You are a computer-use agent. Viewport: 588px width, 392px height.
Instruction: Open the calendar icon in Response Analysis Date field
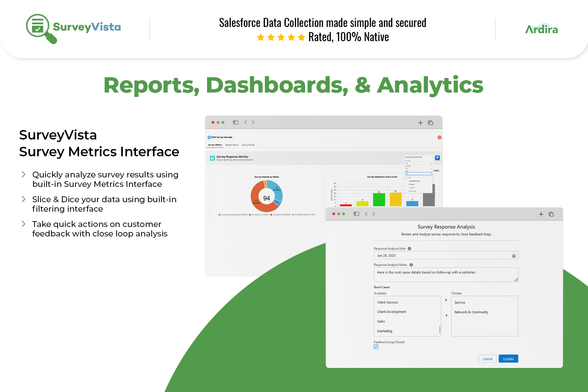pos(514,255)
